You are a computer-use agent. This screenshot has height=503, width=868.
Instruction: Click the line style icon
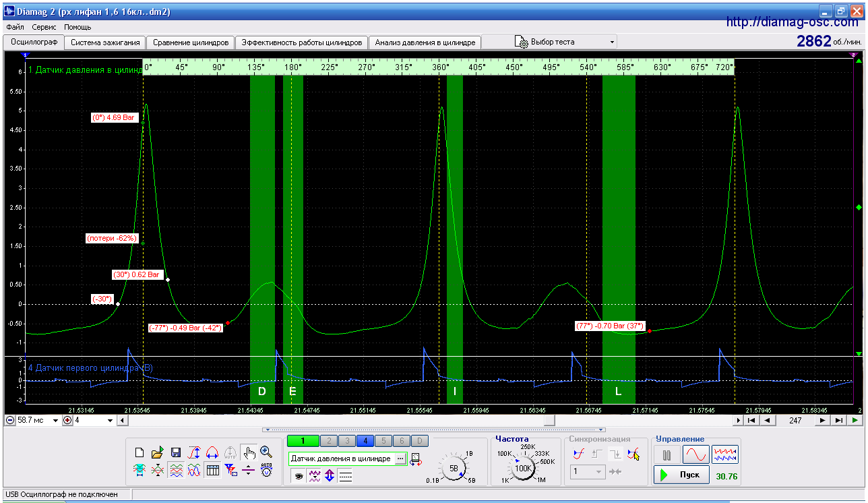click(x=345, y=476)
